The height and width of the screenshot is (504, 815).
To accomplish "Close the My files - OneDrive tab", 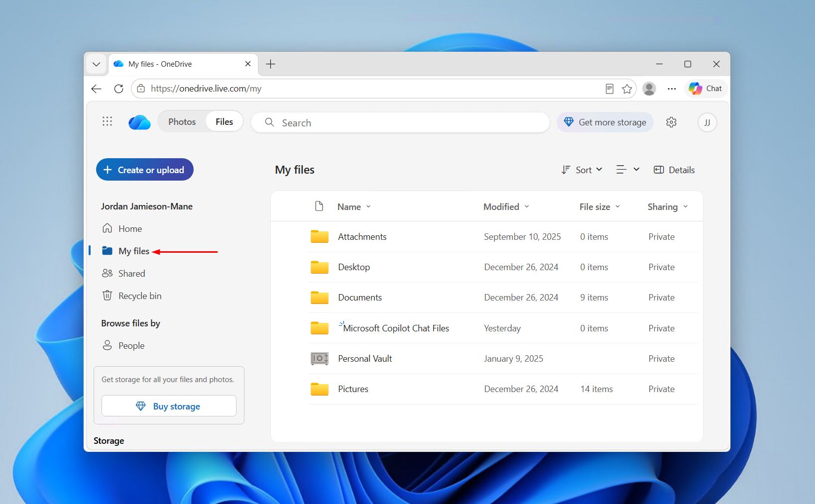I will 248,64.
